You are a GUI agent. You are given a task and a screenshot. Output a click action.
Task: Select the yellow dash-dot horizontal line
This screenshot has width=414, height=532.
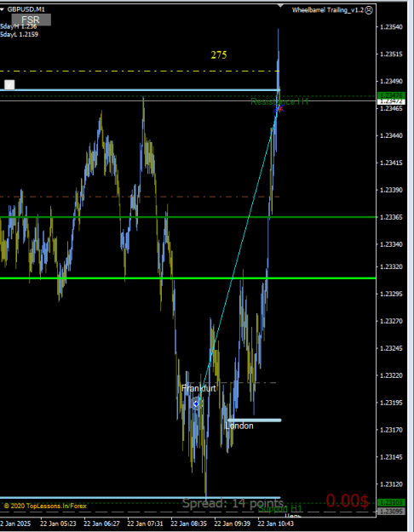point(139,72)
